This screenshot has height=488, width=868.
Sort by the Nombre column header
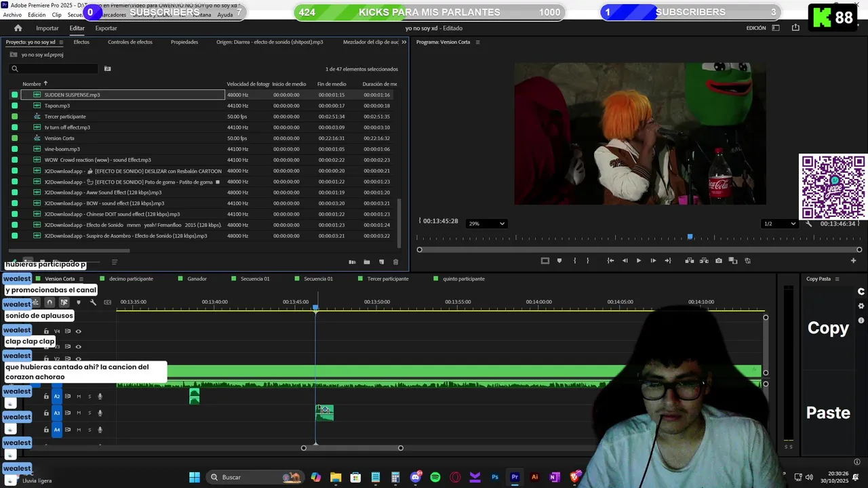31,84
